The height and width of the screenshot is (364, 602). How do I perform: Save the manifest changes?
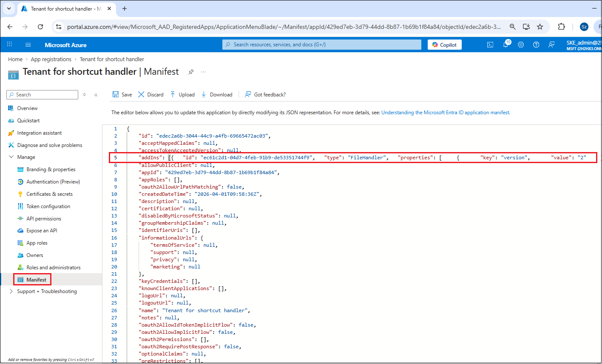click(x=122, y=95)
